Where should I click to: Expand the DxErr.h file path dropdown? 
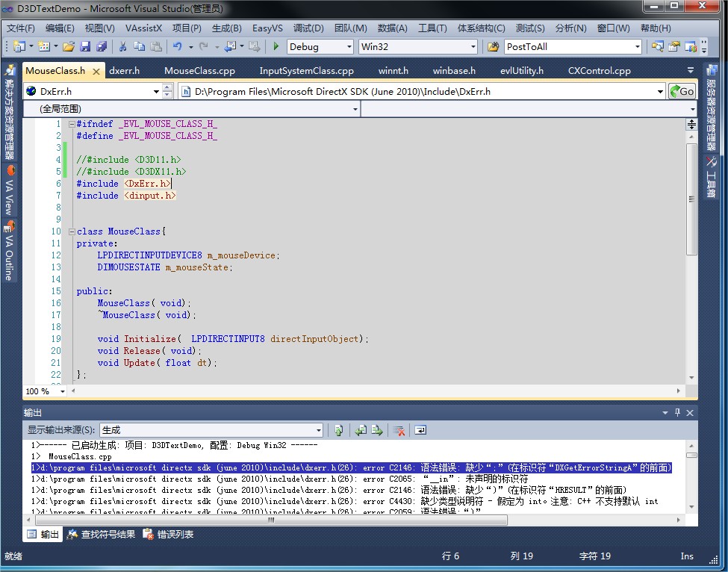660,91
